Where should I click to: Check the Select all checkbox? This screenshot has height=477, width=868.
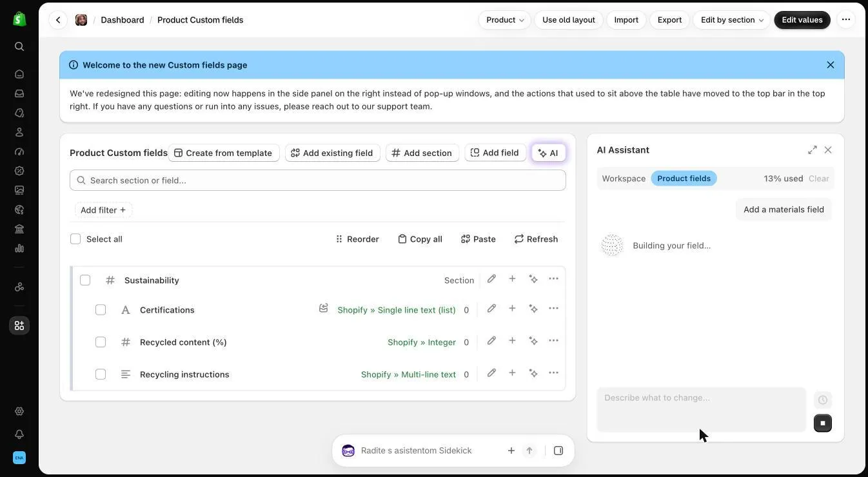click(75, 239)
